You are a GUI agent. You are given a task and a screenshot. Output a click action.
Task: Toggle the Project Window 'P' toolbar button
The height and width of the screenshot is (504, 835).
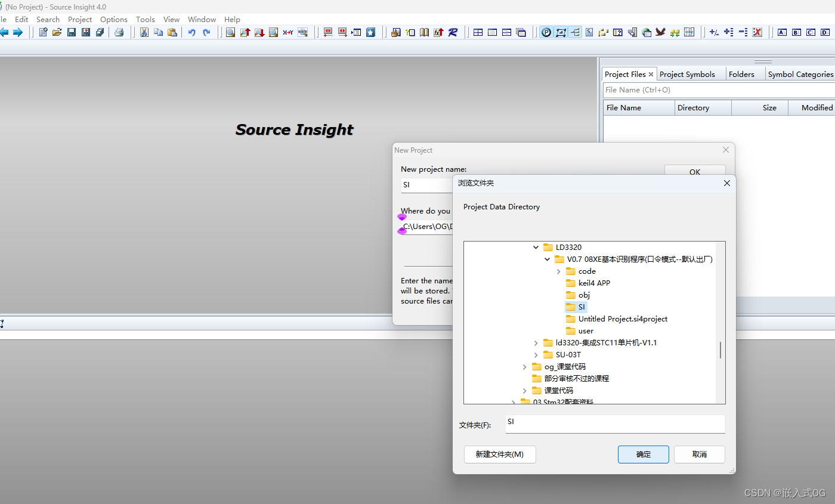click(x=546, y=32)
